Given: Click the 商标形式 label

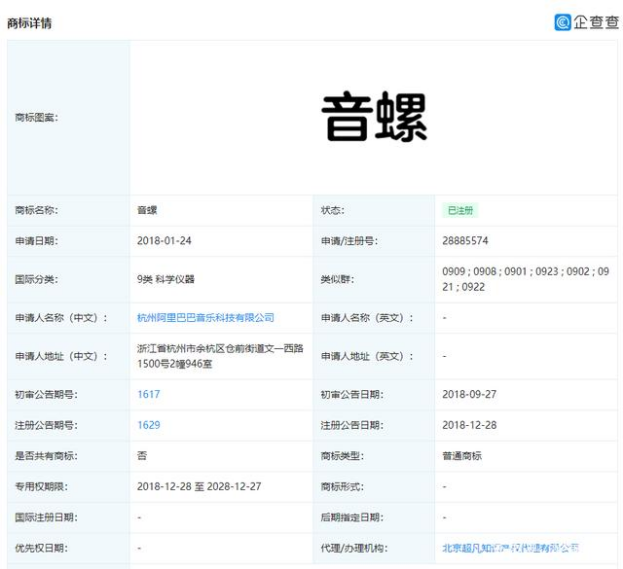Looking at the screenshot, I should tap(342, 486).
